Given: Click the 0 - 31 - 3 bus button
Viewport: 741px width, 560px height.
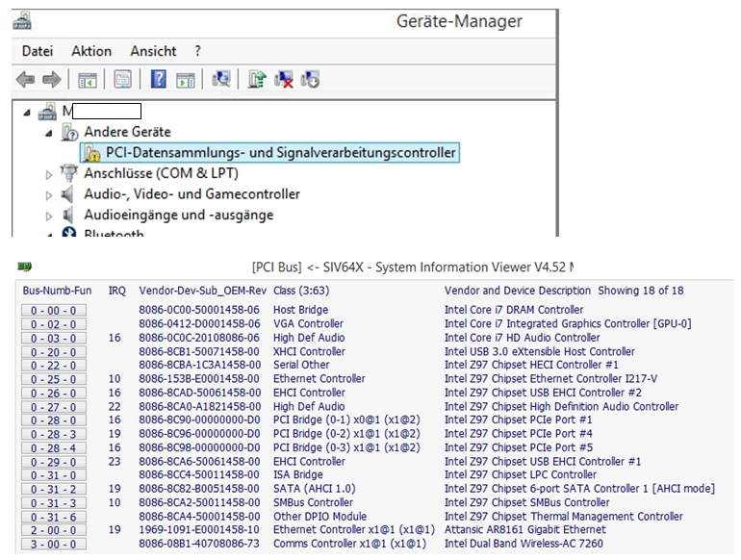Looking at the screenshot, I should [53, 503].
